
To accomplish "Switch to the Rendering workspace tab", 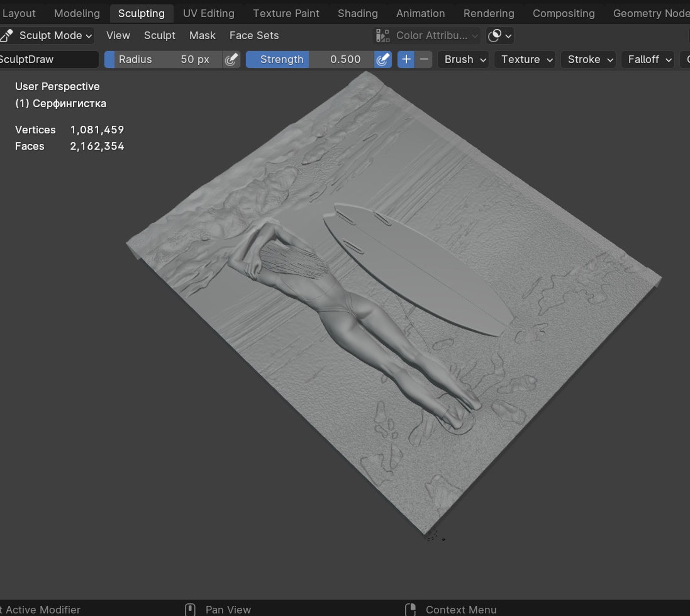I will [488, 13].
